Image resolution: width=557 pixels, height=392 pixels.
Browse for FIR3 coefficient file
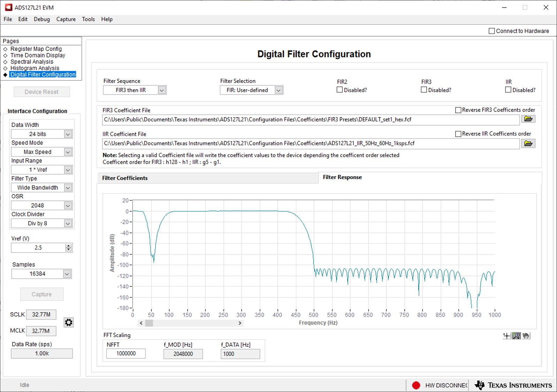point(528,119)
